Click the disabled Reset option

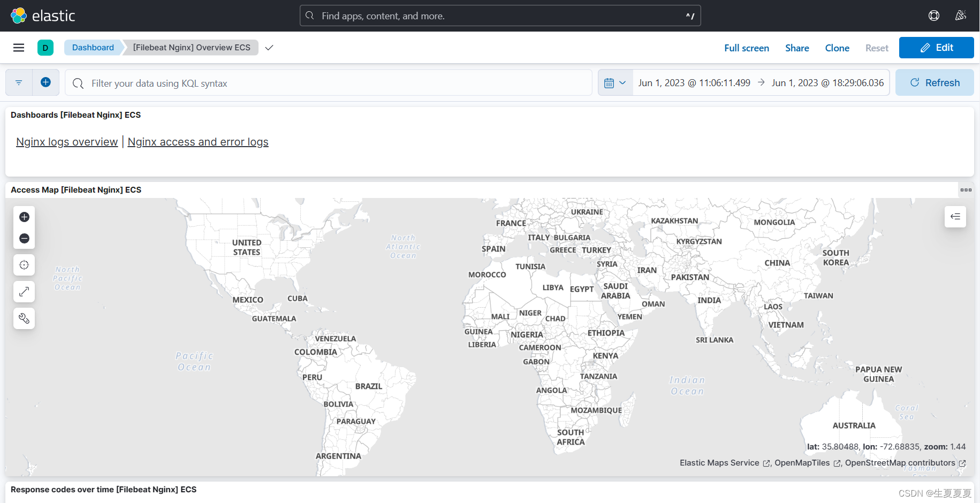[877, 48]
